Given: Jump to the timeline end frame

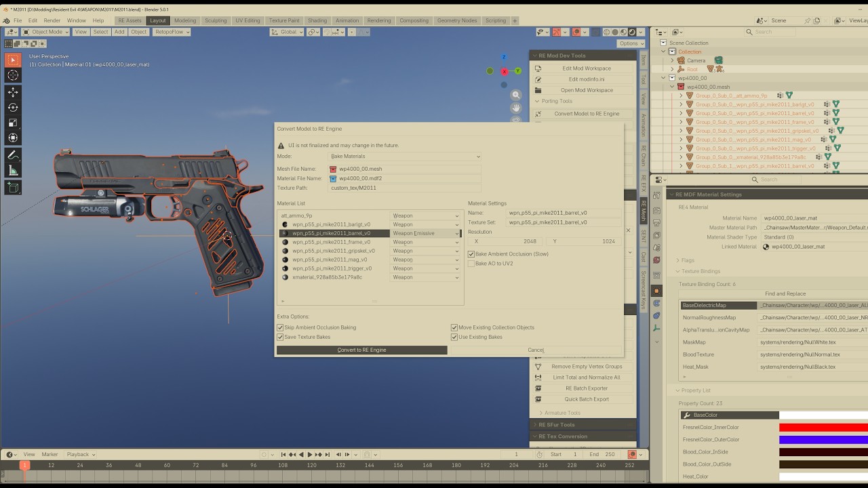Looking at the screenshot, I should coord(328,454).
